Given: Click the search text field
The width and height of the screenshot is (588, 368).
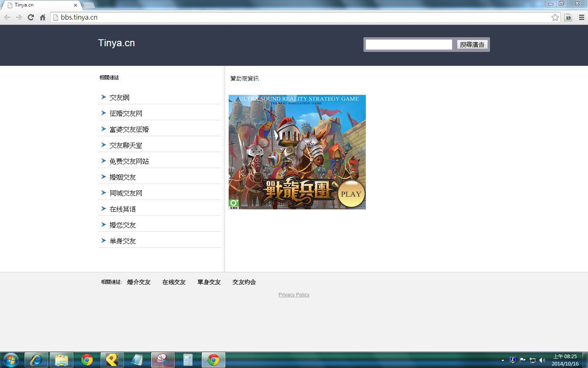Looking at the screenshot, I should tap(409, 45).
